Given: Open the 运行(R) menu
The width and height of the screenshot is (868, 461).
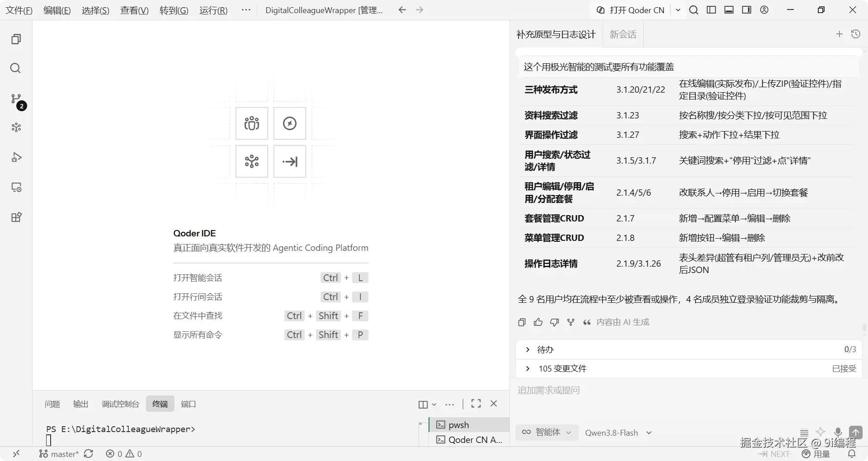Looking at the screenshot, I should (x=213, y=10).
